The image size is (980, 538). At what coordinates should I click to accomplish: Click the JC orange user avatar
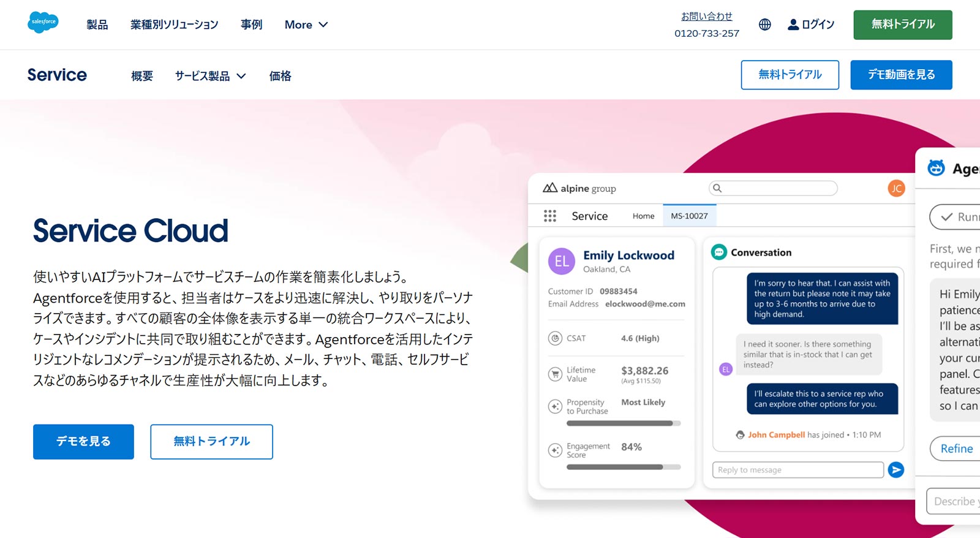coord(896,188)
